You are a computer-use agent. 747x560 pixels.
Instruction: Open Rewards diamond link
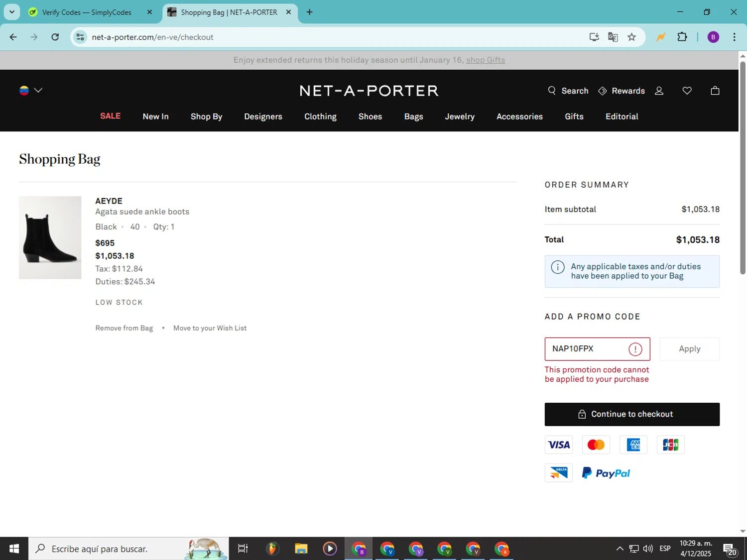(622, 91)
